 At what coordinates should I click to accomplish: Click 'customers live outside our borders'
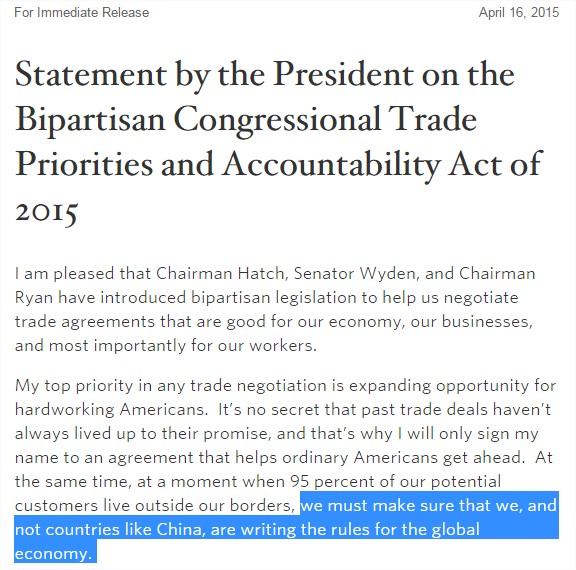155,506
